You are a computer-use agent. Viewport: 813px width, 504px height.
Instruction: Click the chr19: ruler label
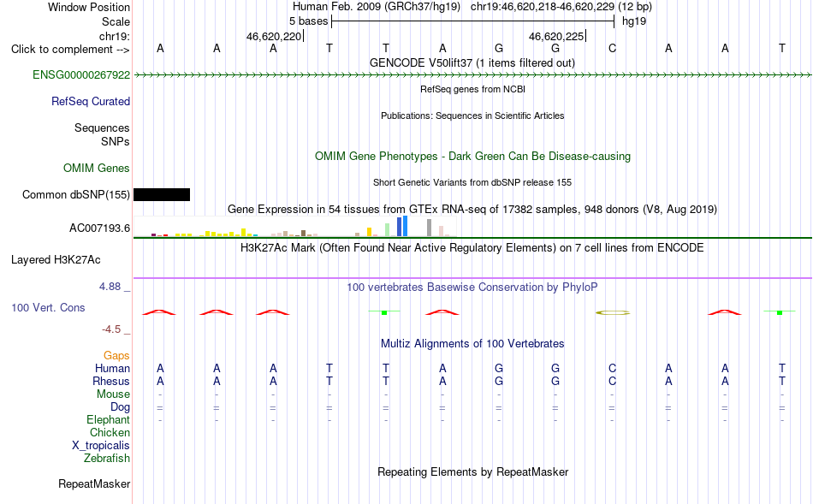tap(114, 36)
